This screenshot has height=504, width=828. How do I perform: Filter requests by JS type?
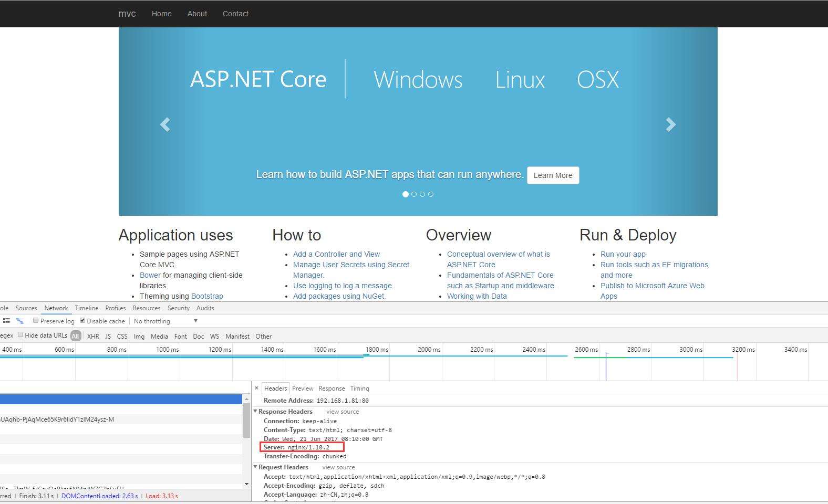[108, 336]
